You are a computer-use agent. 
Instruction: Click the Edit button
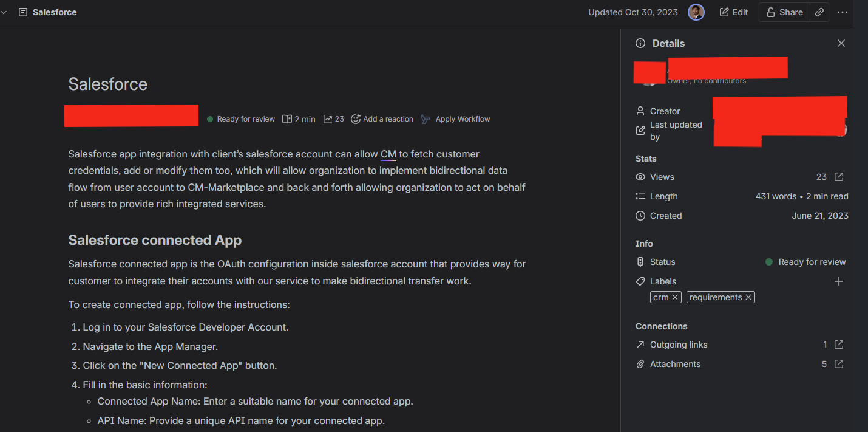(734, 12)
